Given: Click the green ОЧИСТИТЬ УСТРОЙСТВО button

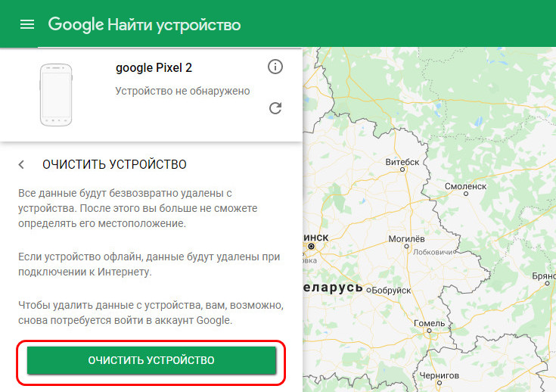Looking at the screenshot, I should 151,360.
